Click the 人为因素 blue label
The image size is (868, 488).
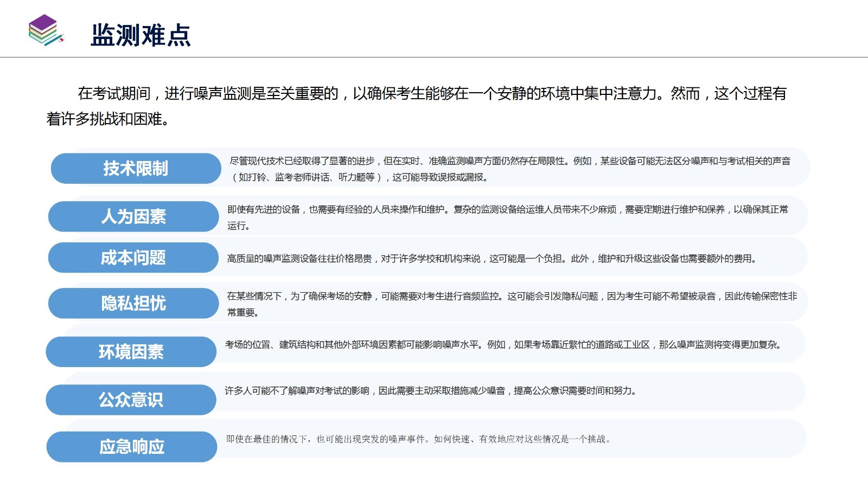(133, 217)
